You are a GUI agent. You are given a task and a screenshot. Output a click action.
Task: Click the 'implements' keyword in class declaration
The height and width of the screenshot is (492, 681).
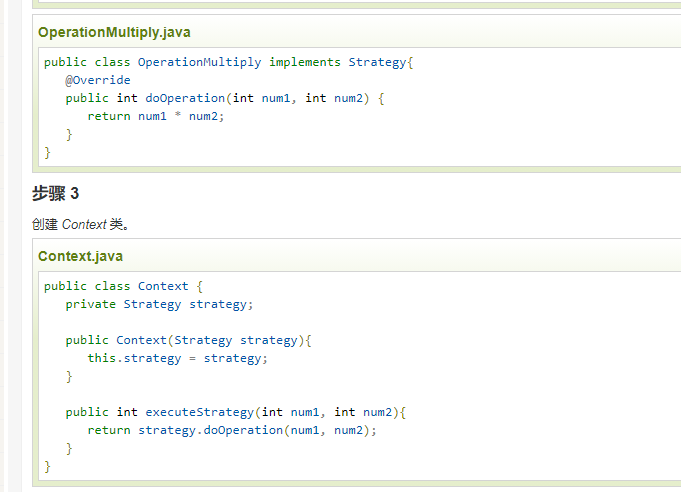(305, 62)
